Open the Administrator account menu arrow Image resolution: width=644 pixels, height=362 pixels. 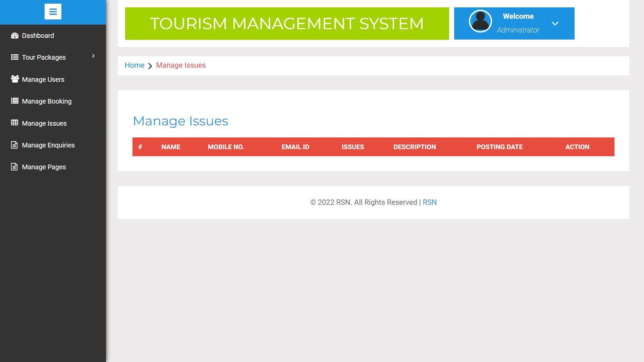(555, 23)
